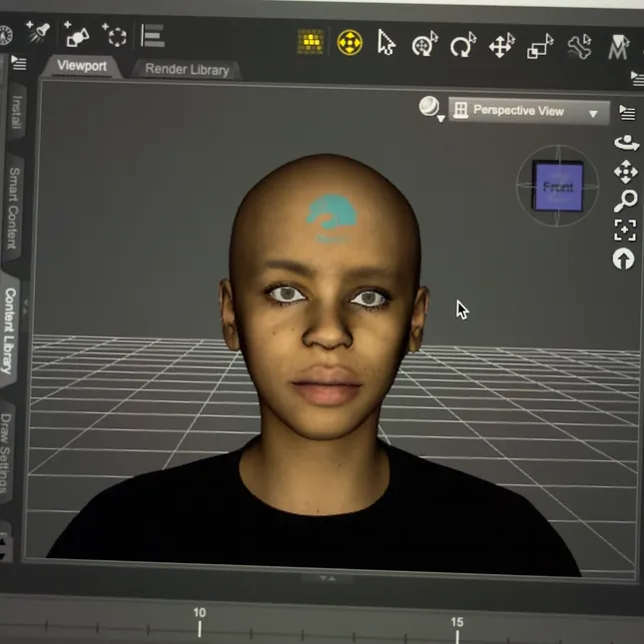Pick the Translate move-arrows tool
The width and height of the screenshot is (644, 644).
coord(501,45)
